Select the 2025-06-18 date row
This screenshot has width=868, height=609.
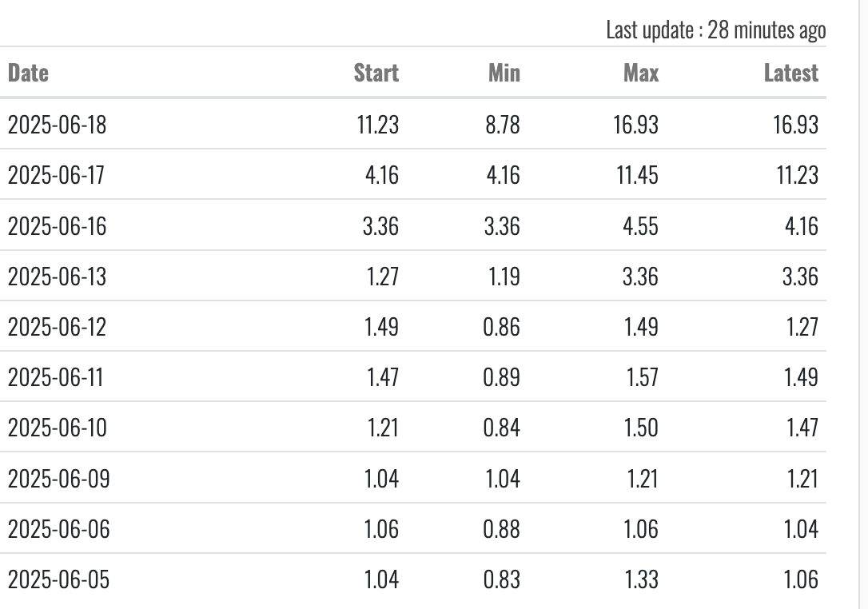[57, 125]
